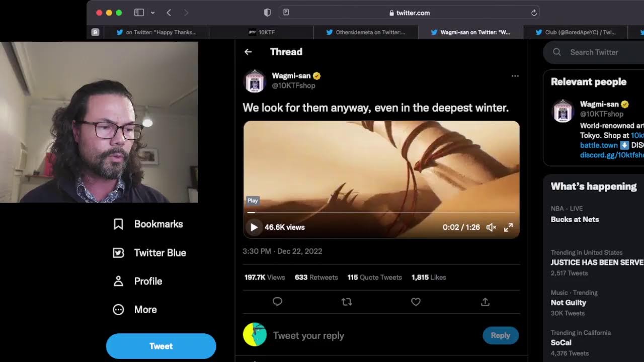Click the Reply button

click(501, 335)
